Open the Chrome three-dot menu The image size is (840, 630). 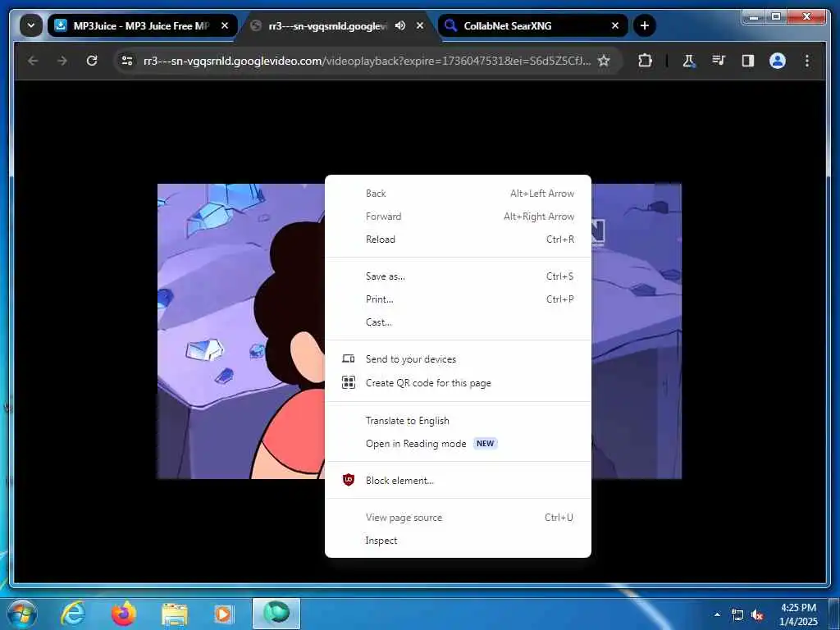tap(807, 61)
